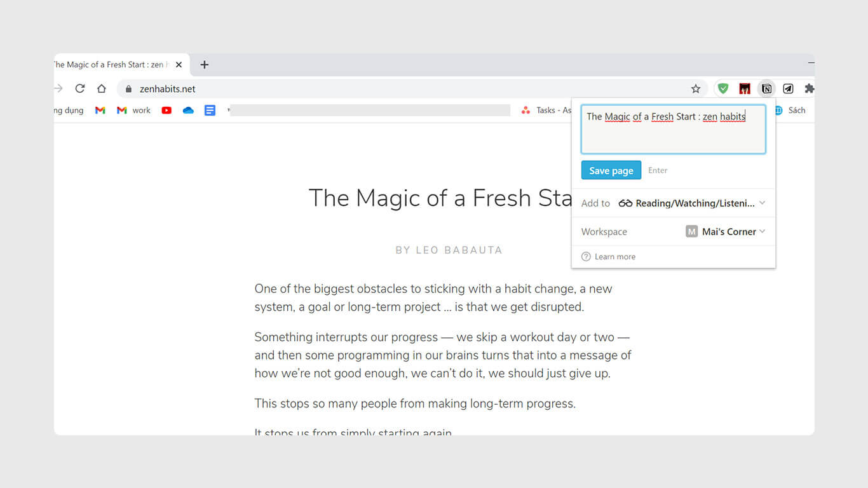Screen dimensions: 868x488
Task: Click the Save page button
Action: (x=611, y=170)
